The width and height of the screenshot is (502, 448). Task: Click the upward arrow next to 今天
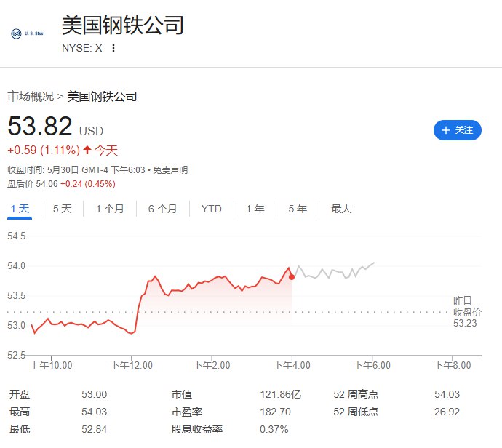tap(87, 150)
